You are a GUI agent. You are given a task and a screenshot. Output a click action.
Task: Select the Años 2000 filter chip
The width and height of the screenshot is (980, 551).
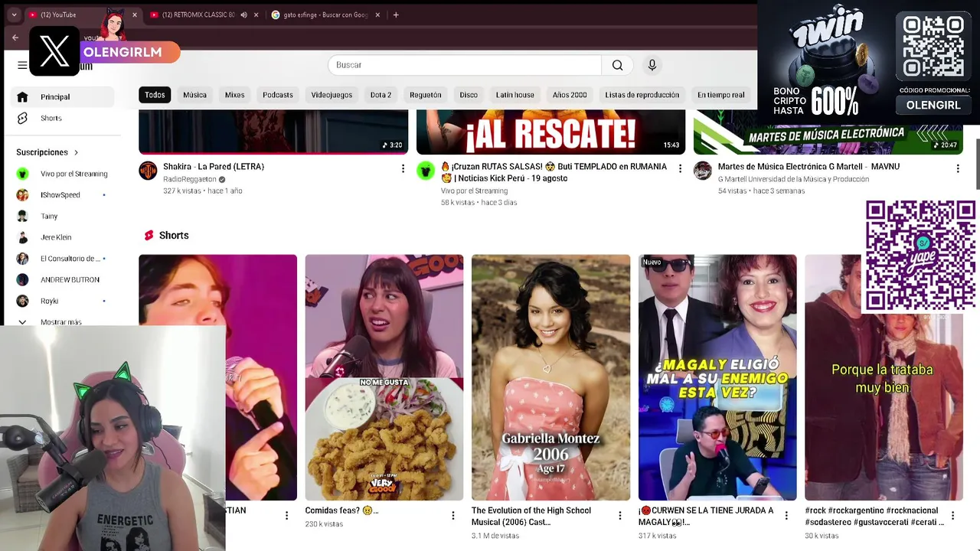[x=570, y=95]
